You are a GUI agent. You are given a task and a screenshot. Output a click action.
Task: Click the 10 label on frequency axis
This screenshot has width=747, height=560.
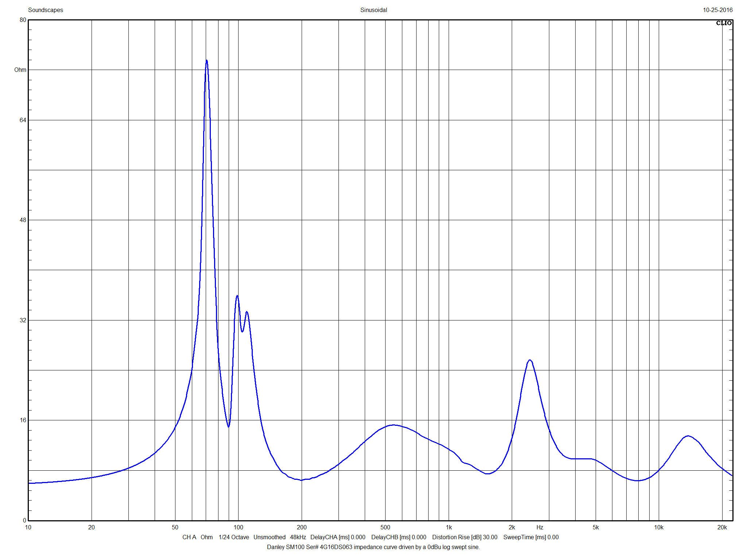(x=28, y=527)
